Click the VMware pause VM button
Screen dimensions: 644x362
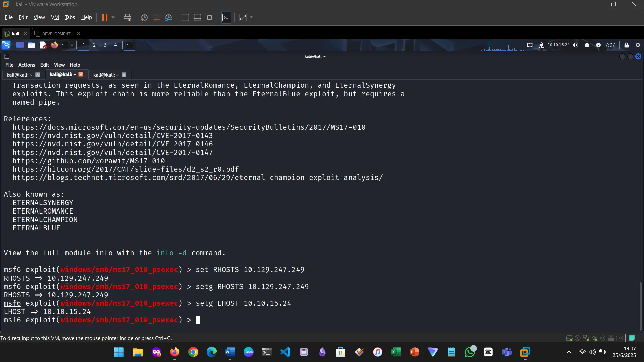pos(105,17)
